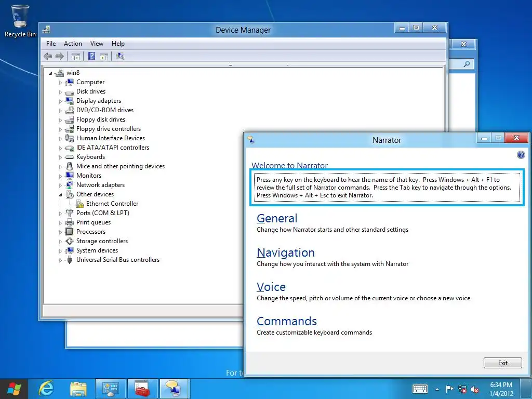Open the Navigation settings link in Narrator
Image resolution: width=532 pixels, height=399 pixels.
[x=286, y=252]
